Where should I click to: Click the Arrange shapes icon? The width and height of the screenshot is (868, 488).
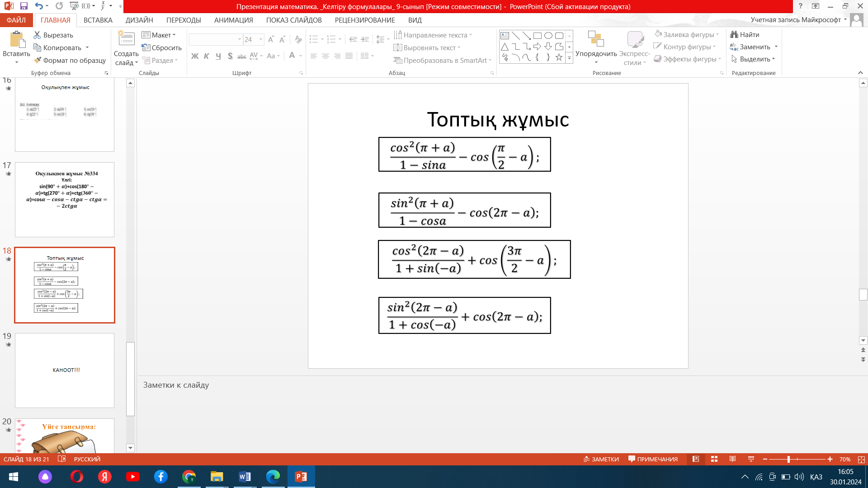tap(596, 39)
